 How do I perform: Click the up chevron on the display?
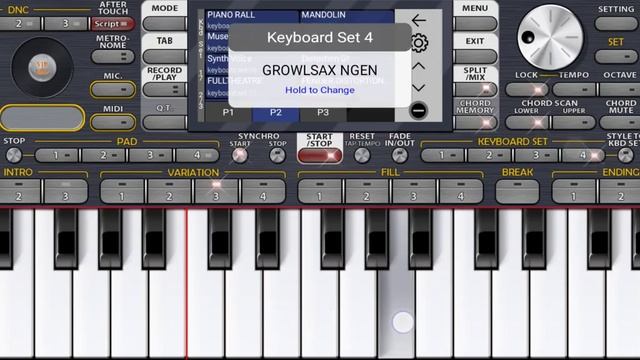coord(419,66)
